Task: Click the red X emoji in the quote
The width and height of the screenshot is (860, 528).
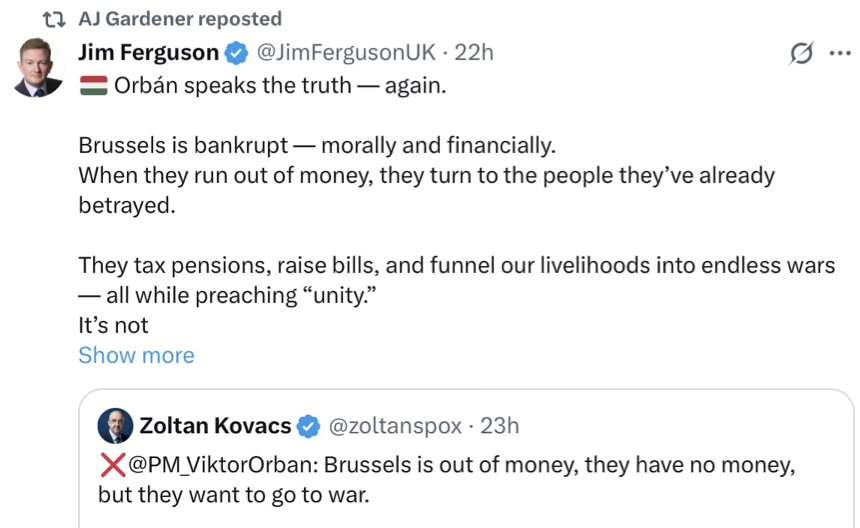Action: point(112,465)
